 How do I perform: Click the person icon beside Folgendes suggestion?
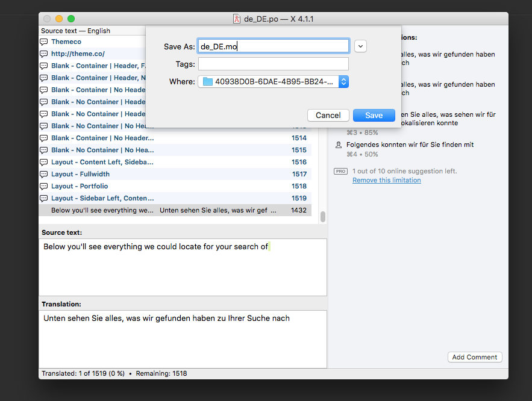pos(338,145)
